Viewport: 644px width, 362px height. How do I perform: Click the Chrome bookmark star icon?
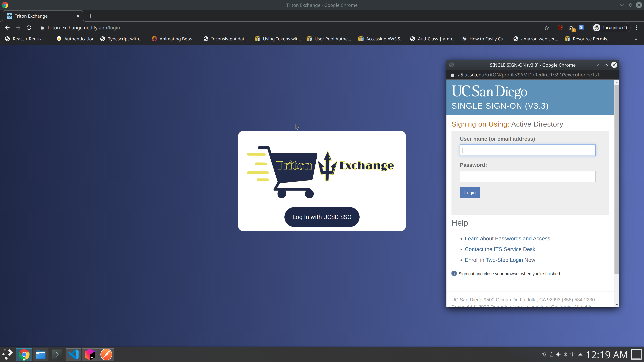(x=547, y=27)
